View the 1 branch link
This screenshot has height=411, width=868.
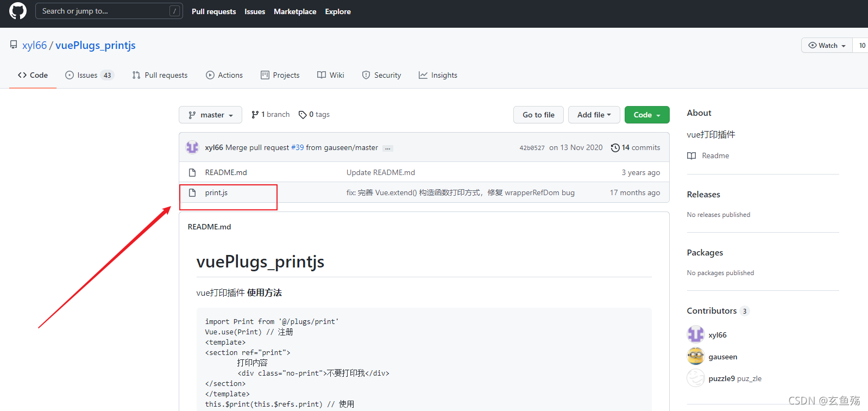pyautogui.click(x=271, y=114)
